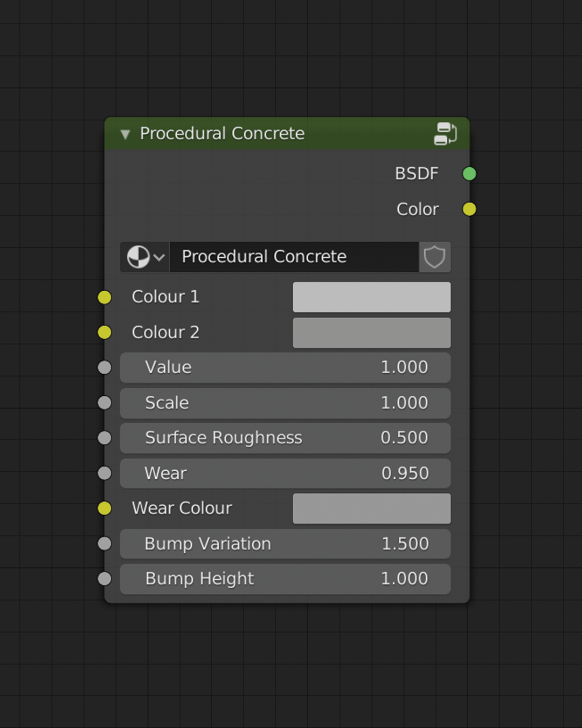Open the Colour 2 color swatch

coord(371,332)
